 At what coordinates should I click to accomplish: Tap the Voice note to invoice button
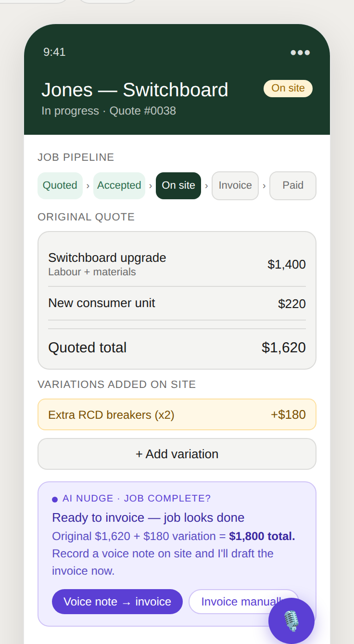coord(117,602)
